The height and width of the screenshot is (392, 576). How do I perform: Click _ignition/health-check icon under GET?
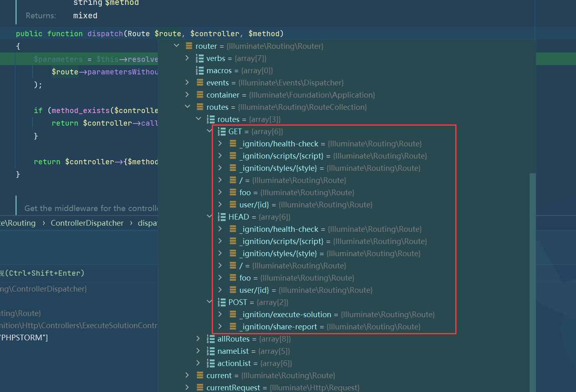(x=233, y=144)
